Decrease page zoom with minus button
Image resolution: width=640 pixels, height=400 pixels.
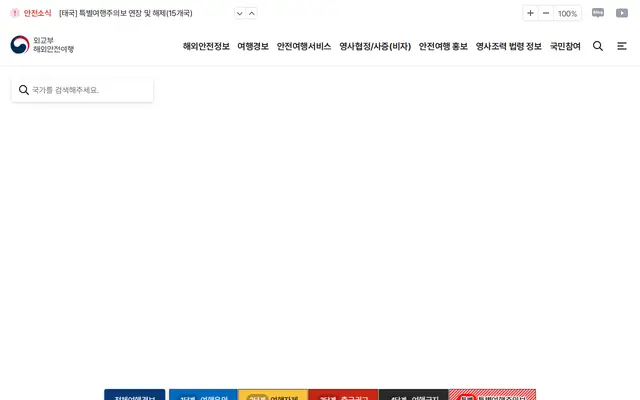[546, 13]
